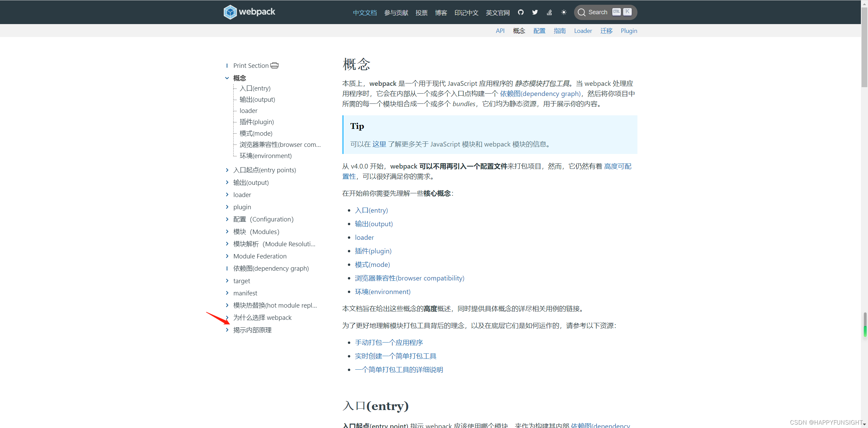Toggle the 概念 section collapse
The width and height of the screenshot is (868, 428).
click(x=226, y=78)
